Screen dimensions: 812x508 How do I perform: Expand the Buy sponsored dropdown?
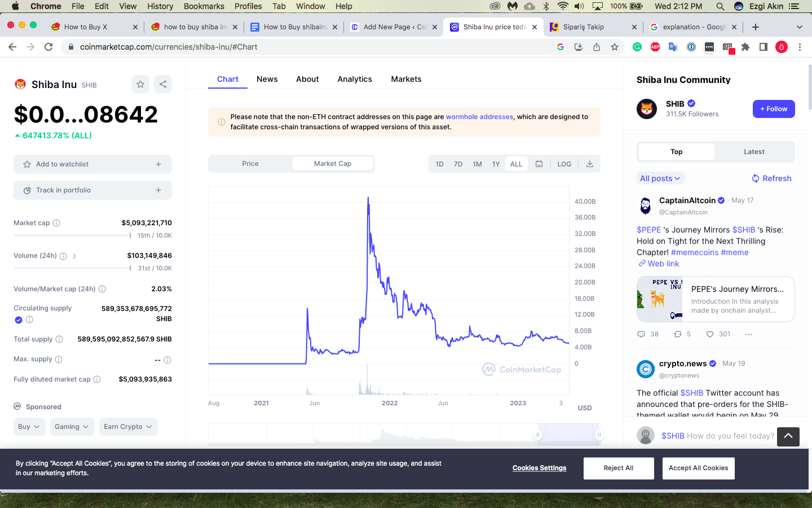pyautogui.click(x=29, y=427)
